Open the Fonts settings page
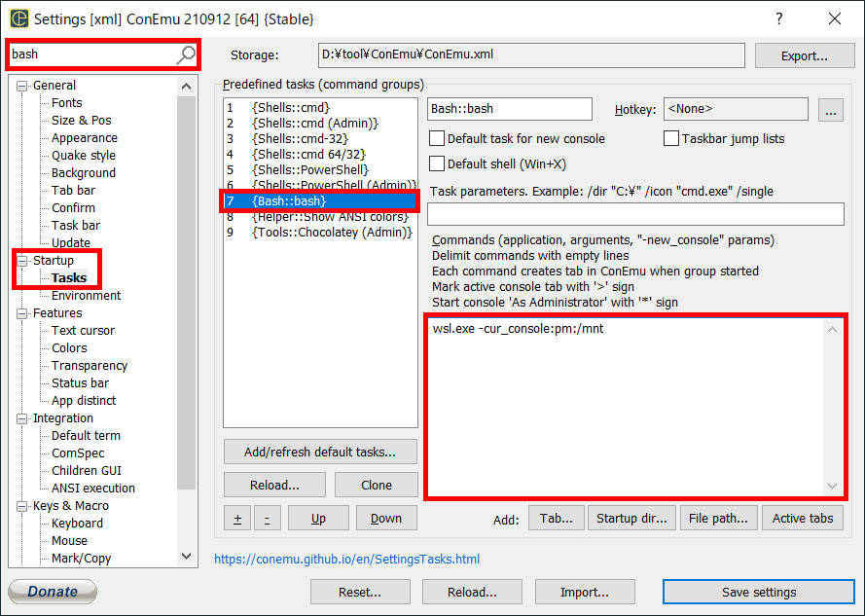The height and width of the screenshot is (616, 865). point(67,103)
